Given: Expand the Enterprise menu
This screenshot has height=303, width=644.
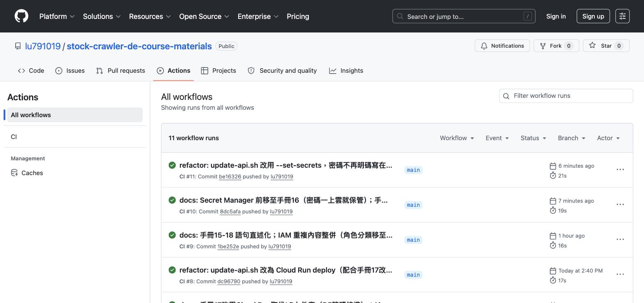Looking at the screenshot, I should [x=258, y=16].
